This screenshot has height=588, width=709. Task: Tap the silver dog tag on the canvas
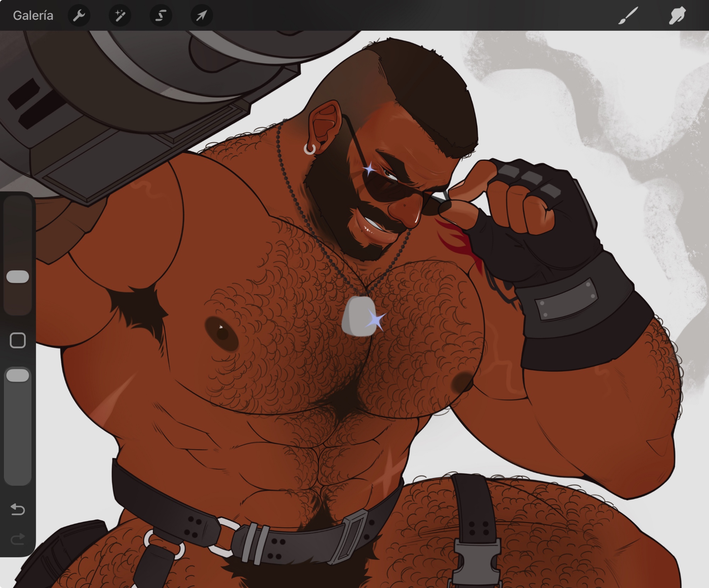click(x=356, y=316)
